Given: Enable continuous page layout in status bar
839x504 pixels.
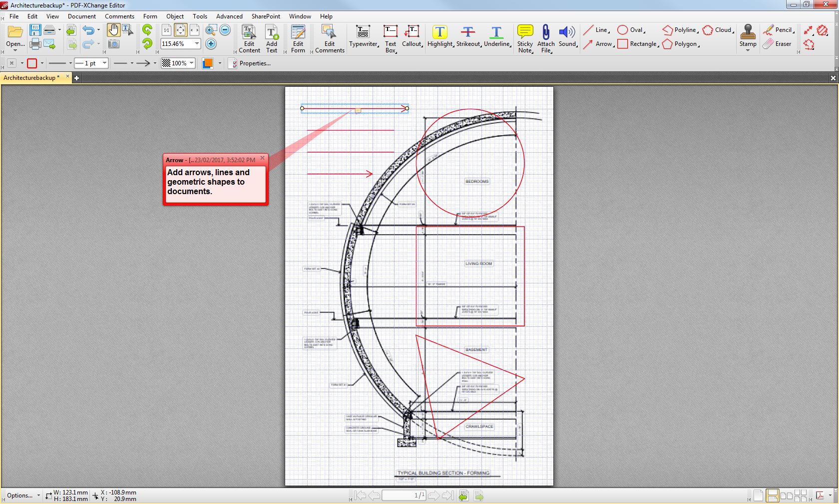Looking at the screenshot, I should (x=772, y=496).
